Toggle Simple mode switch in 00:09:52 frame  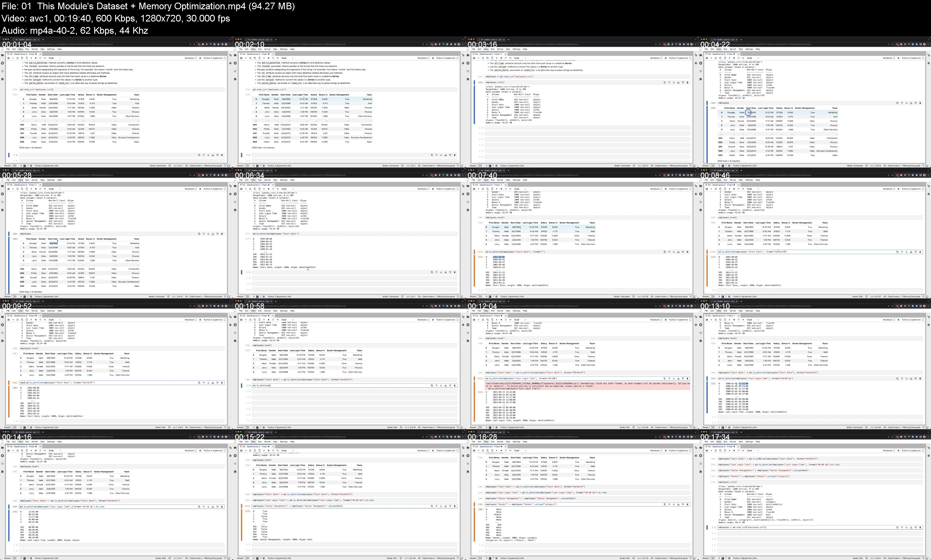tap(14, 427)
